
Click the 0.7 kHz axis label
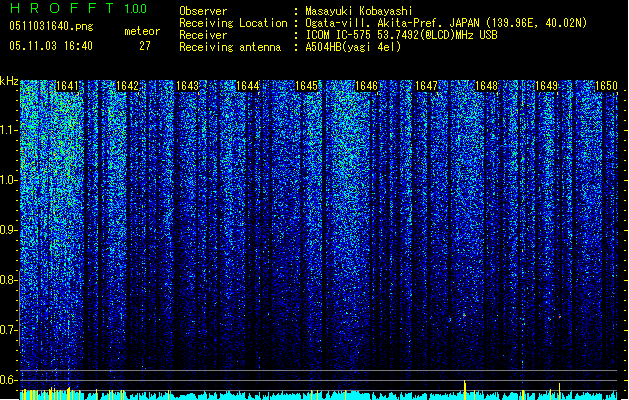click(x=9, y=330)
